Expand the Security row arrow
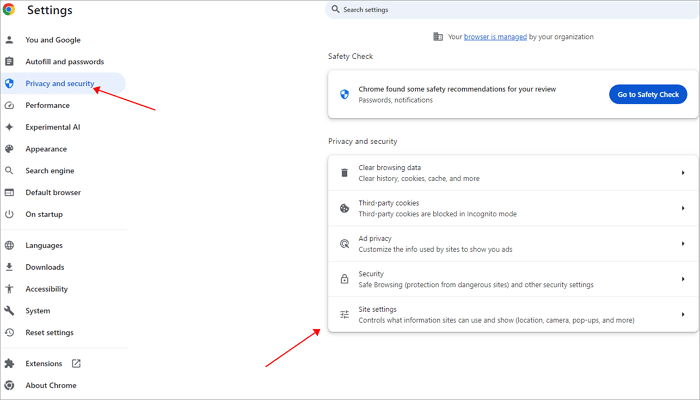Viewport: 700px width, 400px height. point(683,279)
